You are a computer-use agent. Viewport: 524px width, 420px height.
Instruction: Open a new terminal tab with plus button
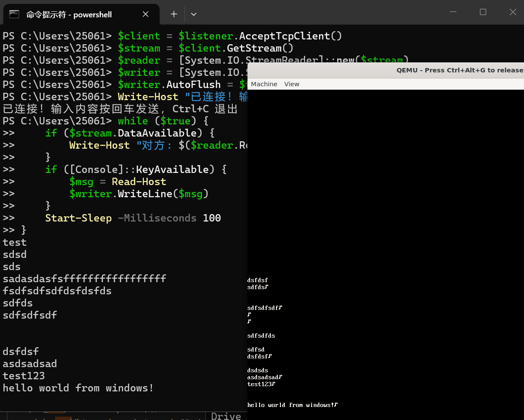click(x=174, y=14)
